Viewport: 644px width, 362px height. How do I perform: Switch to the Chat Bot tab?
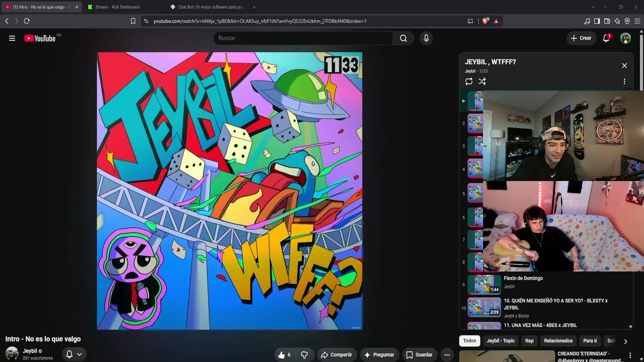point(206,7)
